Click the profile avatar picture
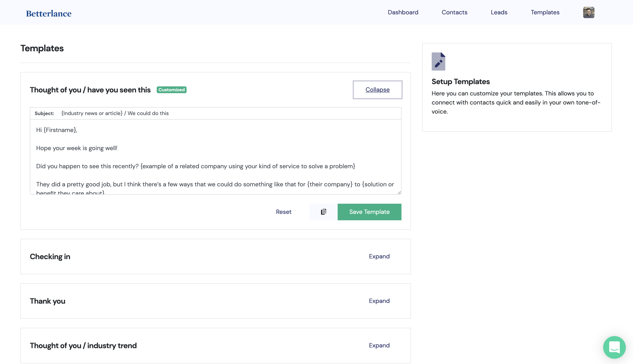Viewport: 633px width, 364px height. click(589, 12)
